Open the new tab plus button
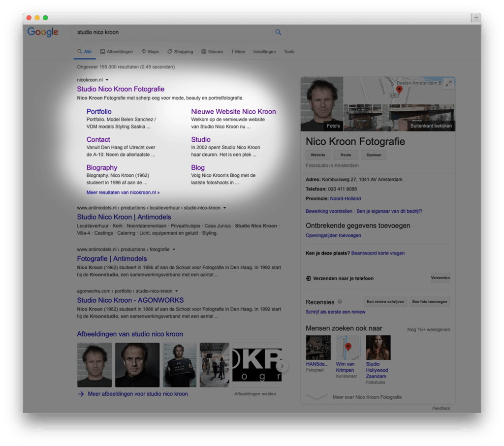The height and width of the screenshot is (446, 504). [476, 18]
